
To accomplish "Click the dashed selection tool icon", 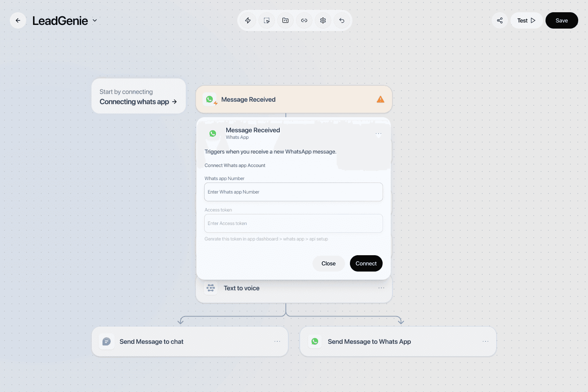I will (267, 20).
